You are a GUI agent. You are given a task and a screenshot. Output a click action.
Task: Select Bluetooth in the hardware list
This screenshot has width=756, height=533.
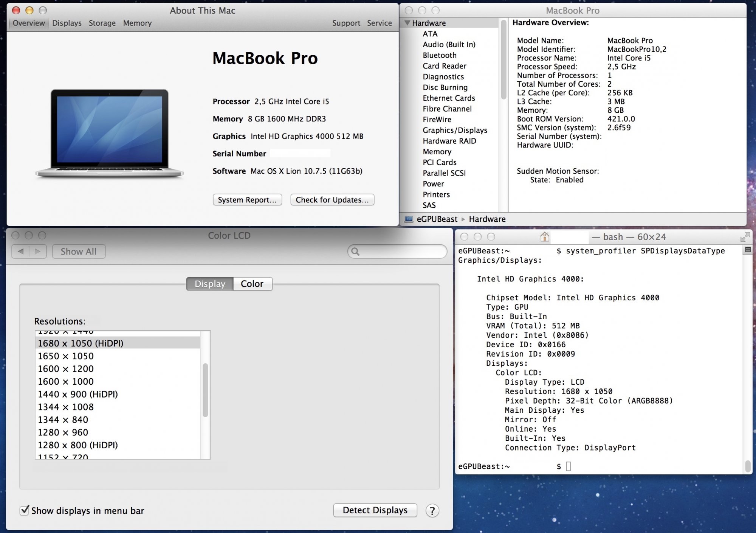439,55
